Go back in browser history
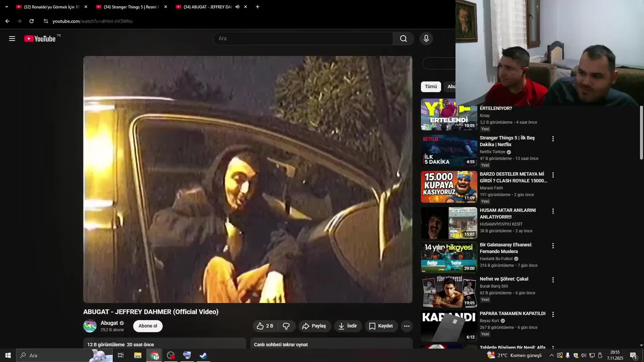 (x=7, y=21)
